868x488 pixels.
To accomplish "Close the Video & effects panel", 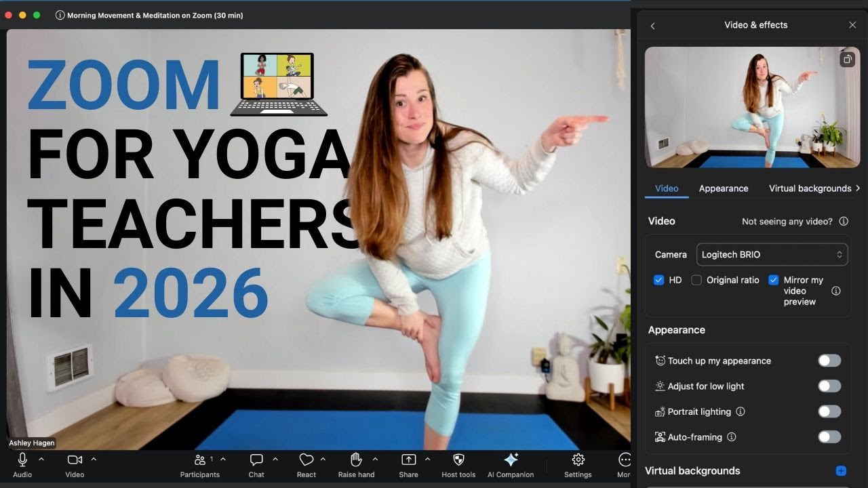I will pyautogui.click(x=852, y=25).
